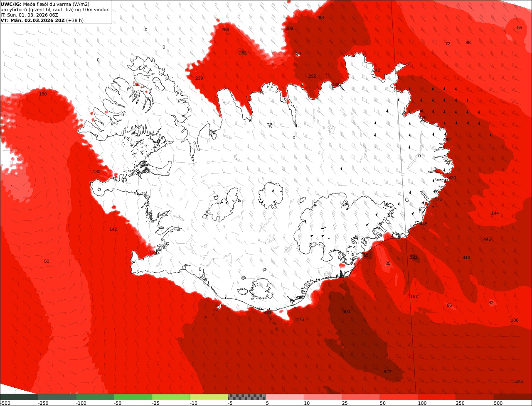Click the '88' value in the northeast sea

pos(468,43)
